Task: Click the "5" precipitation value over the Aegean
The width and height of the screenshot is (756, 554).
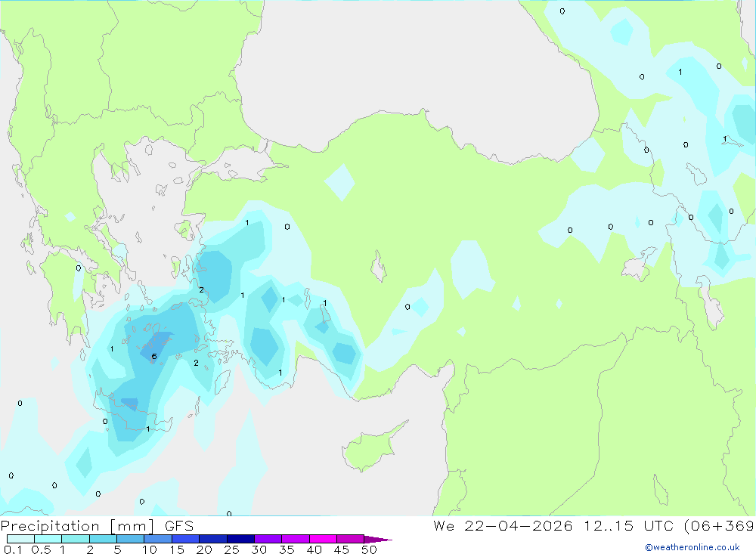Action: [x=153, y=356]
